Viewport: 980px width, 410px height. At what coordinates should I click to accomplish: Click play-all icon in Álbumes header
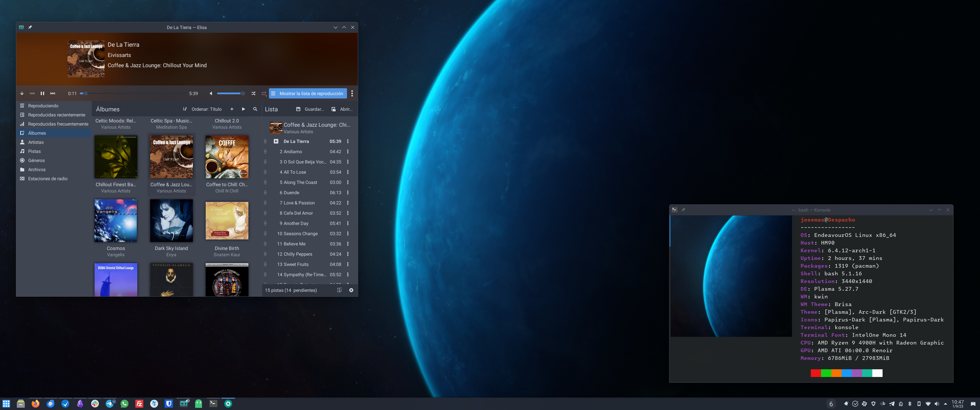point(244,109)
